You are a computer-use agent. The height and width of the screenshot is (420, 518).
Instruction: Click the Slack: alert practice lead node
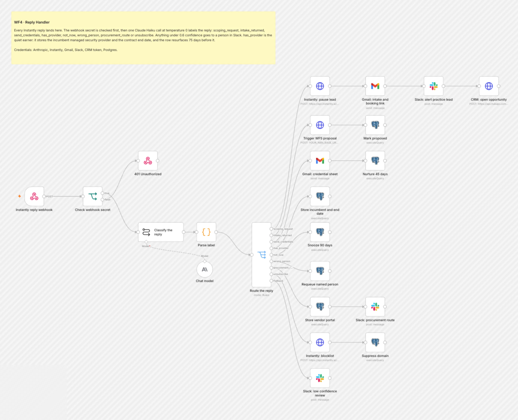[433, 86]
